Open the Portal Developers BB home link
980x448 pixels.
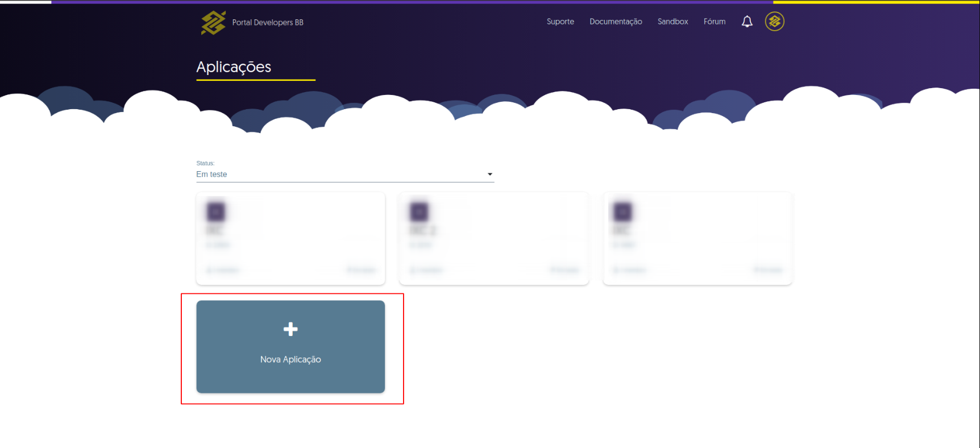(x=268, y=23)
